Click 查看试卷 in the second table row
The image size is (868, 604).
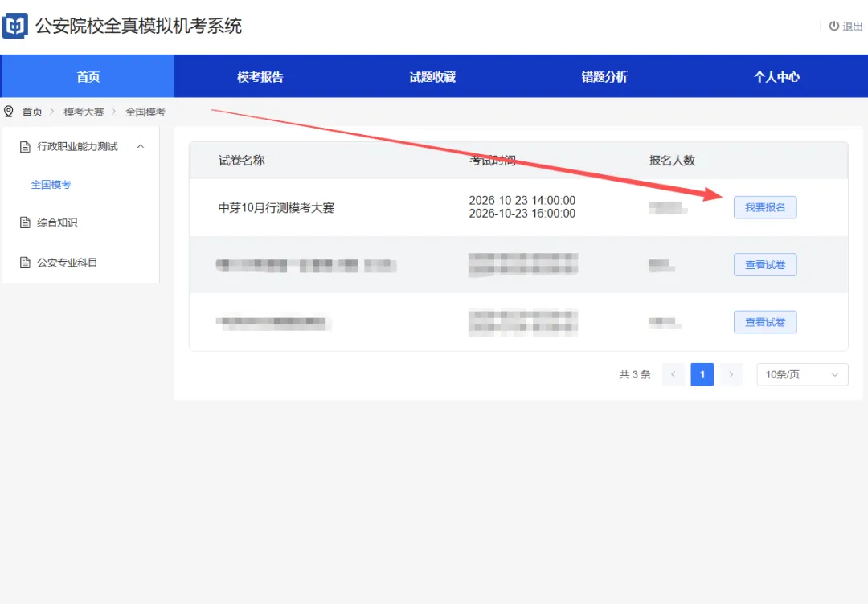(x=765, y=265)
